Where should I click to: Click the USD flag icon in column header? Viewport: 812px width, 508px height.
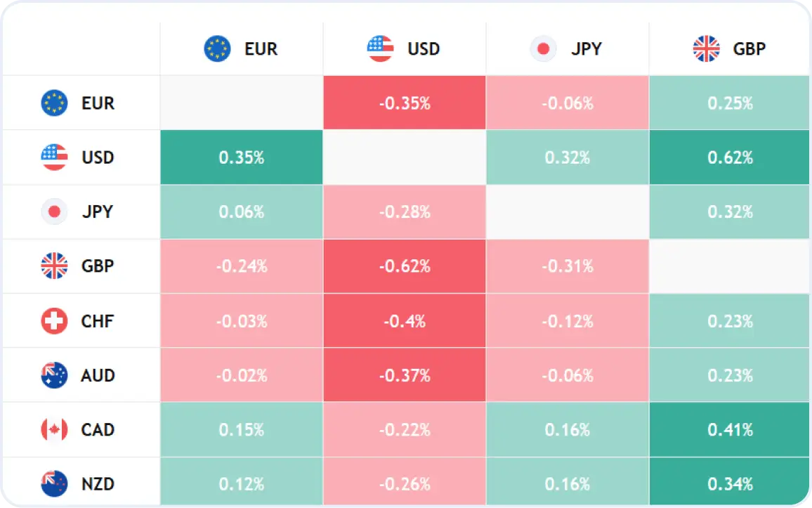pyautogui.click(x=380, y=48)
